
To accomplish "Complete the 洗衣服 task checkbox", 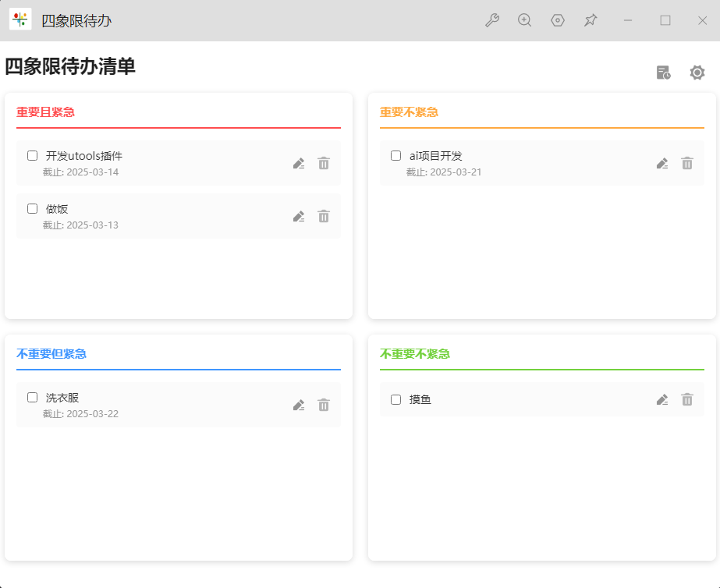I will 32,398.
